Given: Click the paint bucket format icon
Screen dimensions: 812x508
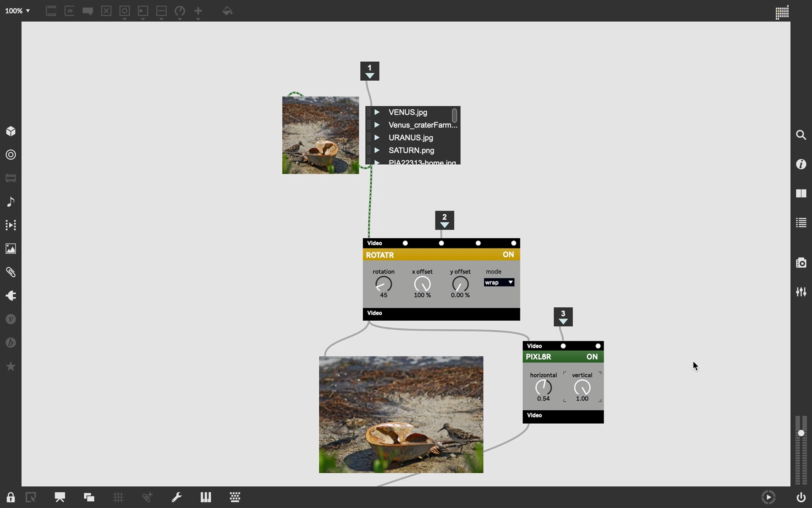Looking at the screenshot, I should [228, 11].
